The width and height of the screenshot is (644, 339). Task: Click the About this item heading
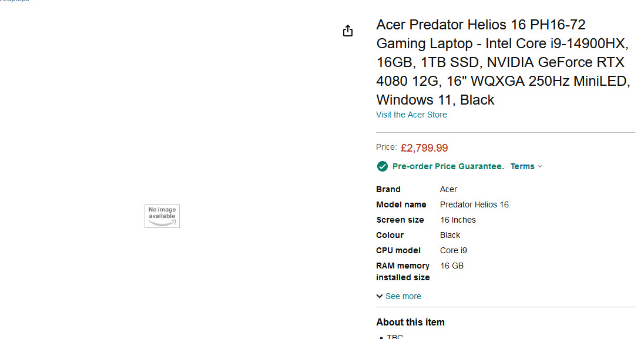[x=410, y=322]
